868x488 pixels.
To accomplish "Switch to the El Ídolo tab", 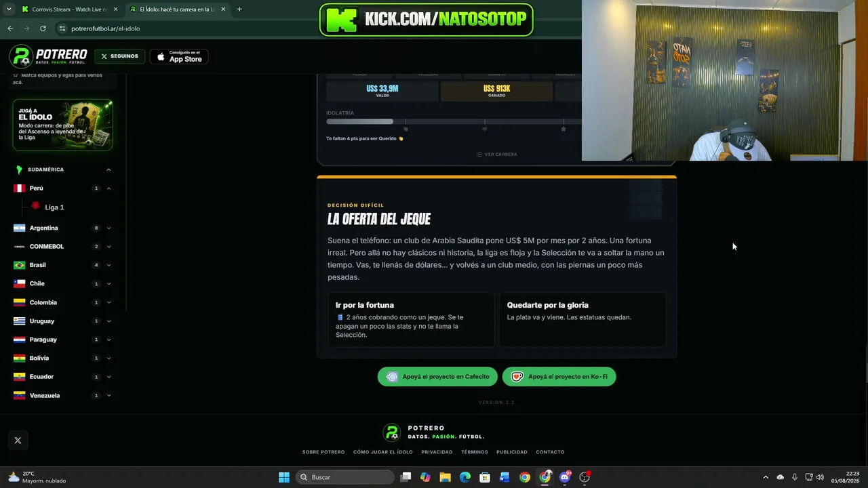I will click(177, 9).
